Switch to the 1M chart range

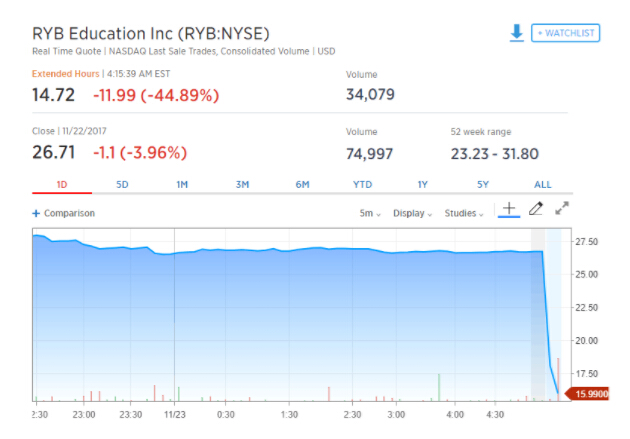(x=182, y=184)
